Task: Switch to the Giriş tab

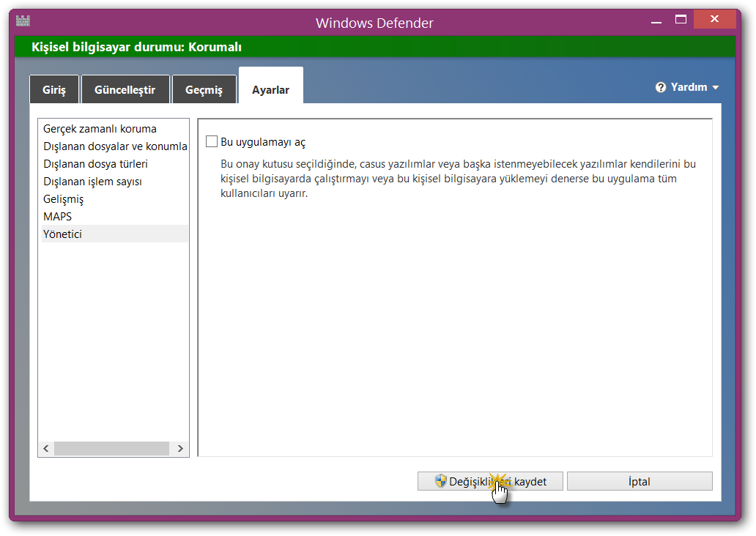Action: pos(54,89)
